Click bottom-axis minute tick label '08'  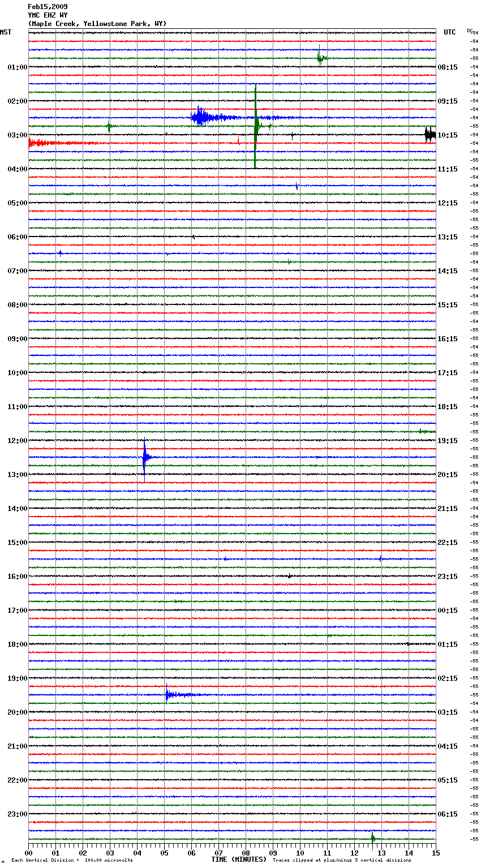pyautogui.click(x=246, y=853)
